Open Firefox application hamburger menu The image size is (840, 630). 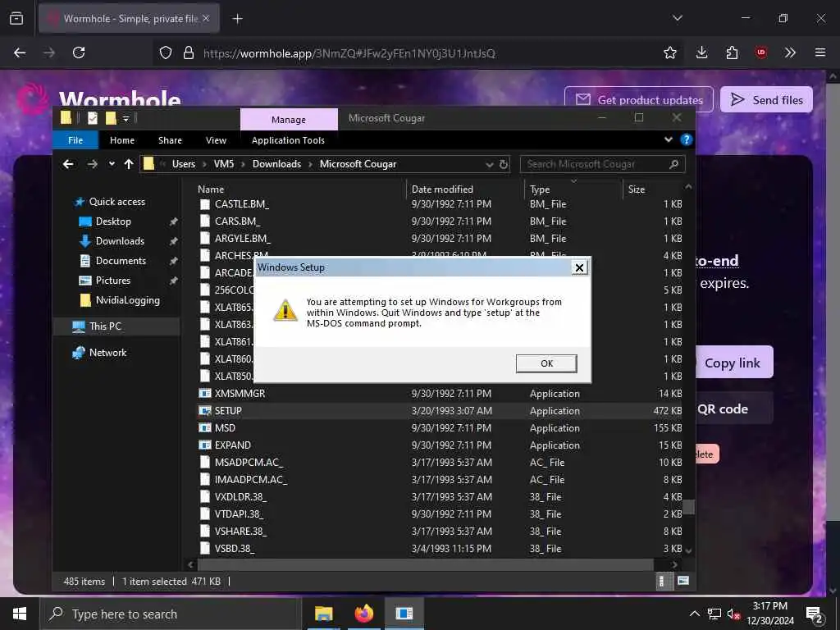820,52
